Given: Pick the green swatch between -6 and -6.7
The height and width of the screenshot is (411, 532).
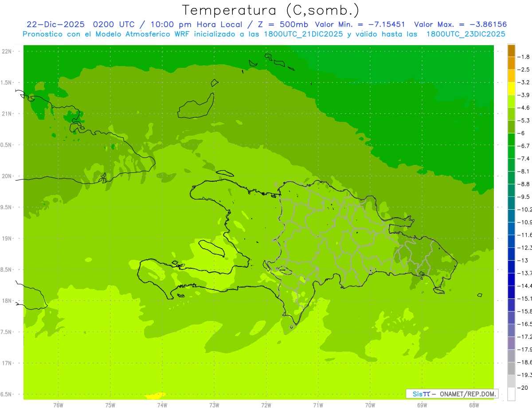Looking at the screenshot, I should tap(511, 140).
